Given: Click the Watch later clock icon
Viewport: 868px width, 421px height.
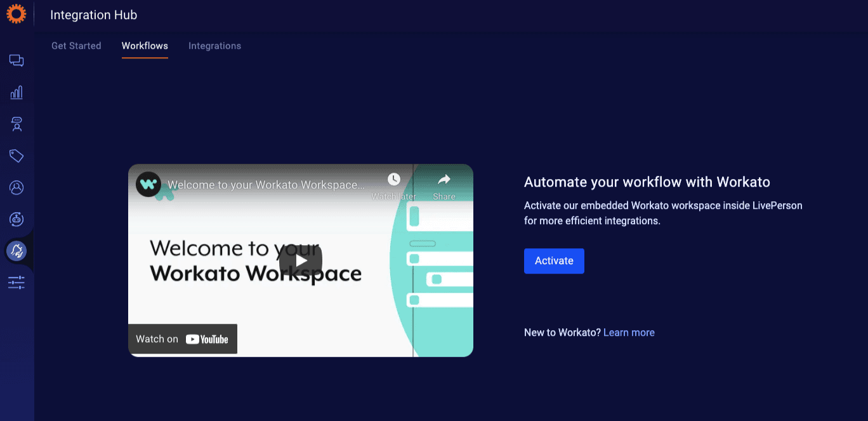Looking at the screenshot, I should [393, 180].
